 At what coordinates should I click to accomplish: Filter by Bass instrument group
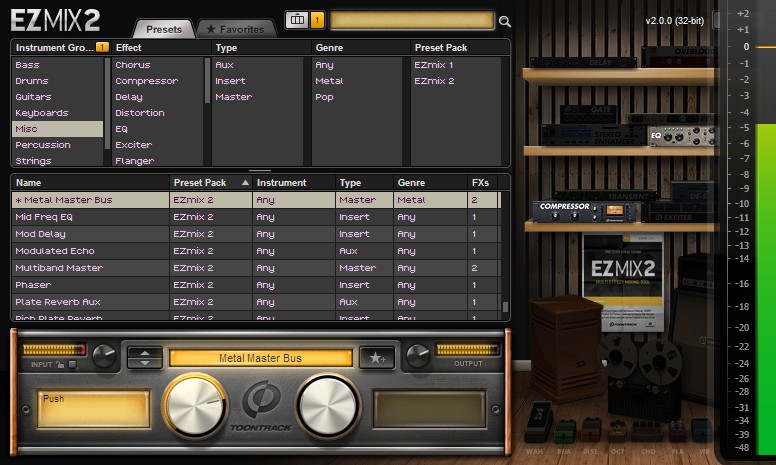tap(57, 65)
